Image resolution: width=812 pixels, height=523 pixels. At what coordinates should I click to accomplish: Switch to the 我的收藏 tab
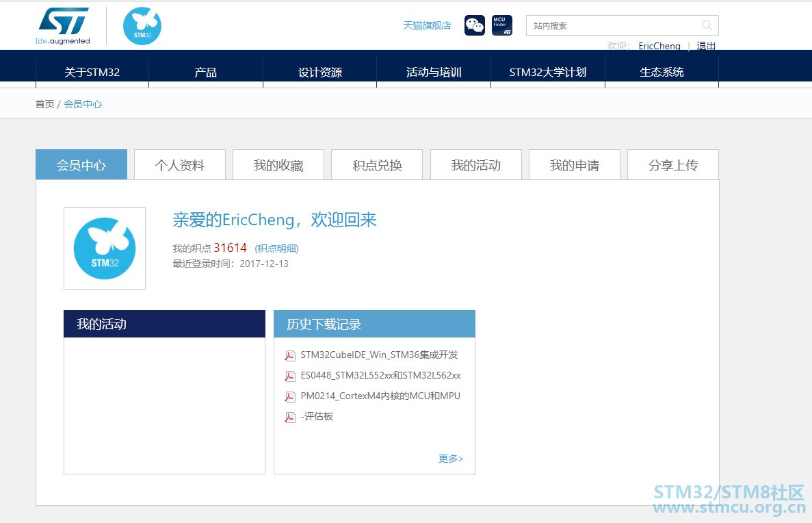point(278,165)
